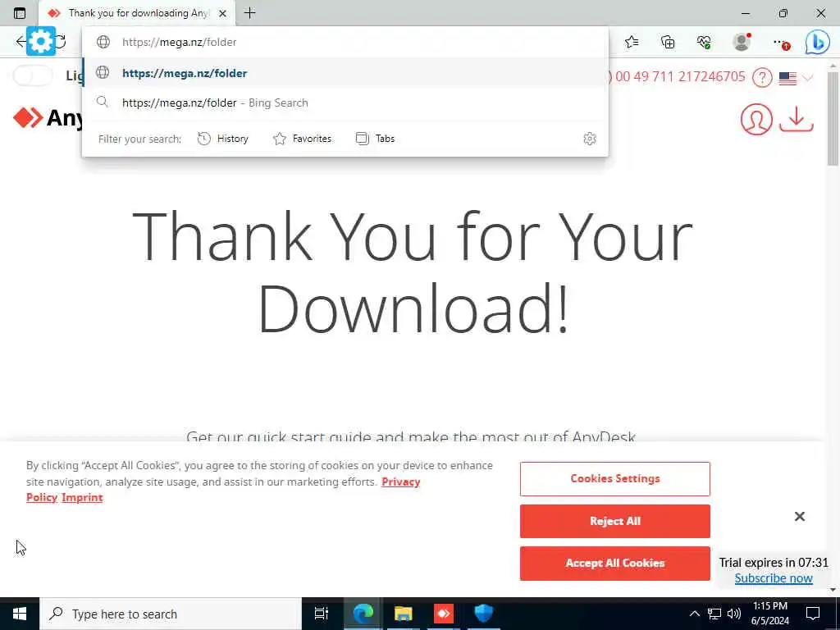Open the Edge profile avatar
Screen dimensions: 840x630
[x=742, y=42]
